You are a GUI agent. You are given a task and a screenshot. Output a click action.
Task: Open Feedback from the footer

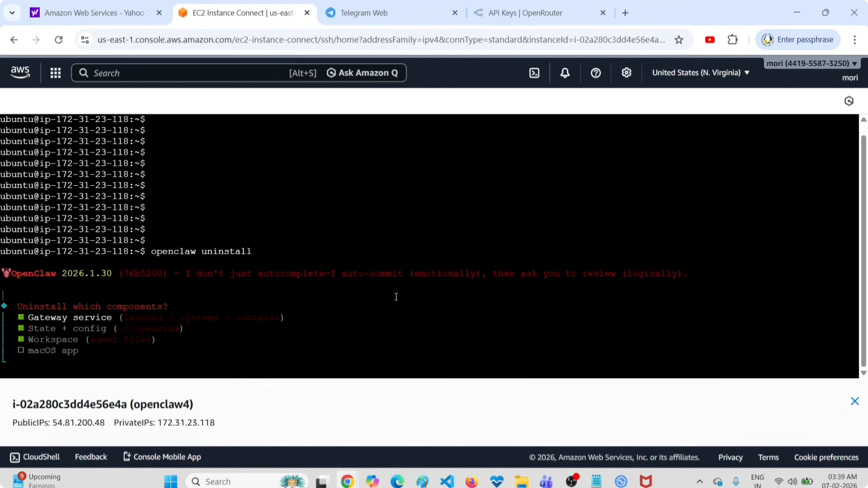(x=91, y=457)
